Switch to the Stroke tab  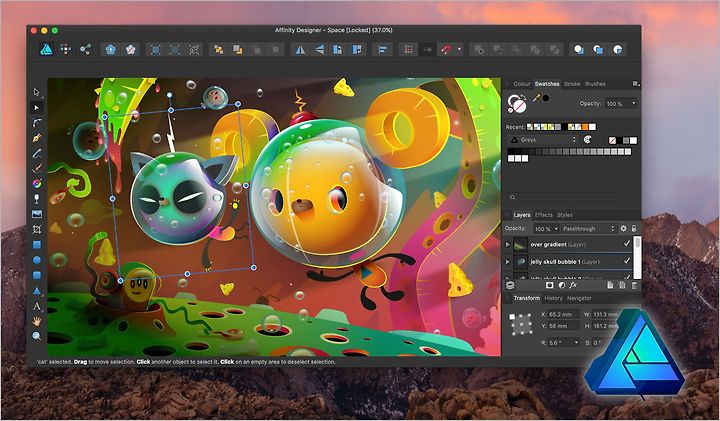pyautogui.click(x=572, y=84)
